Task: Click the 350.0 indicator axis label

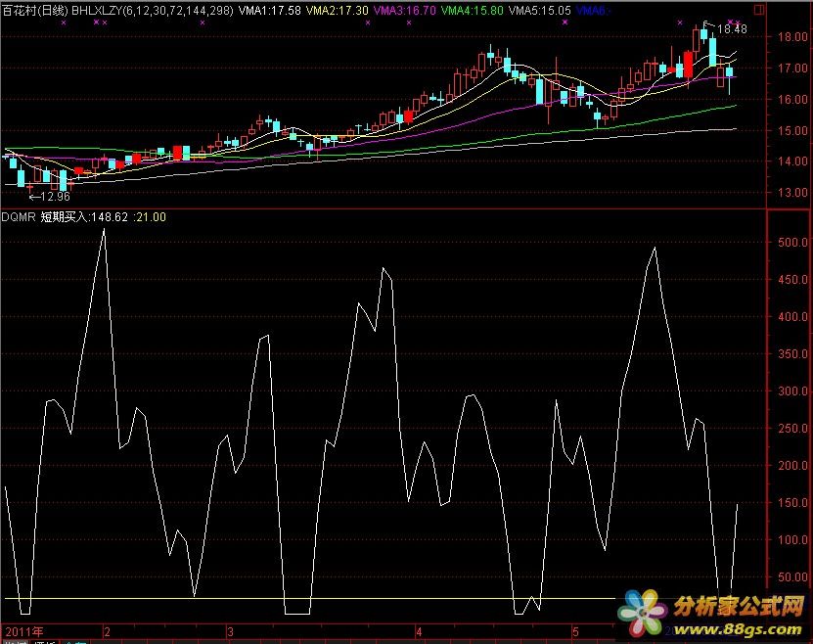Action: (x=792, y=353)
